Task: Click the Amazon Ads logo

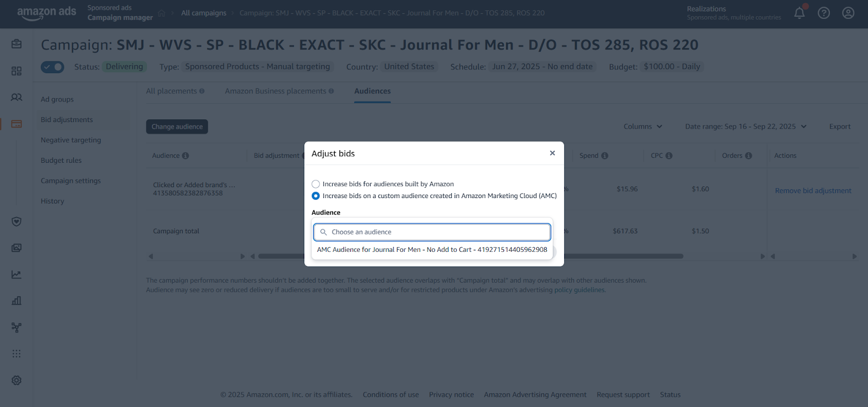Action: click(x=47, y=13)
